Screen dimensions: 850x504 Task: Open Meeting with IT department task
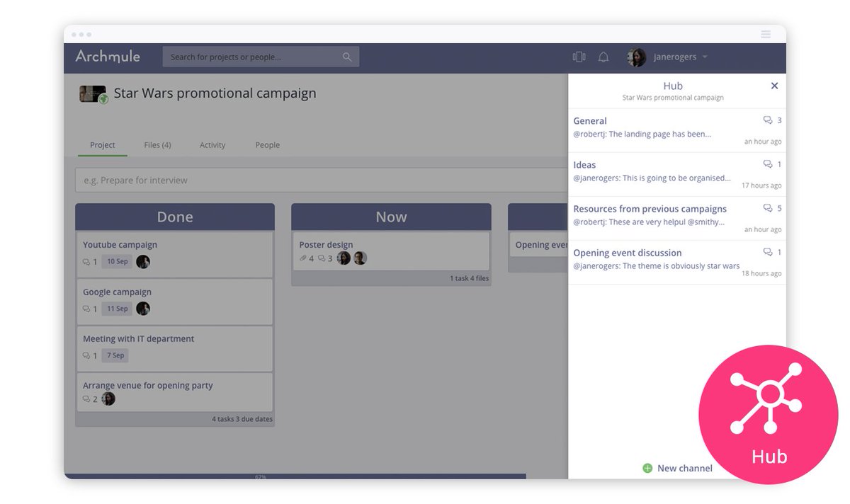coord(175,348)
